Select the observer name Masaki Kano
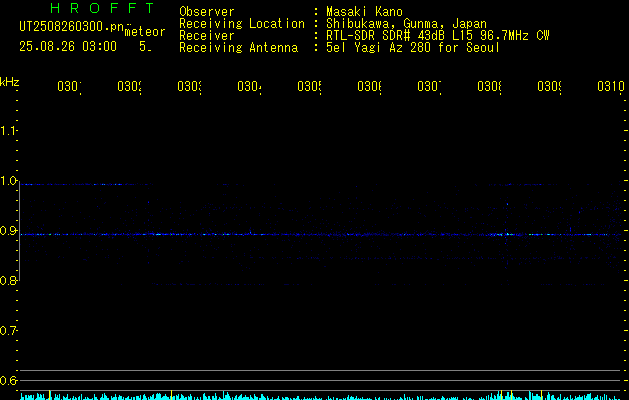The height and width of the screenshot is (400, 629). pyautogui.click(x=364, y=12)
